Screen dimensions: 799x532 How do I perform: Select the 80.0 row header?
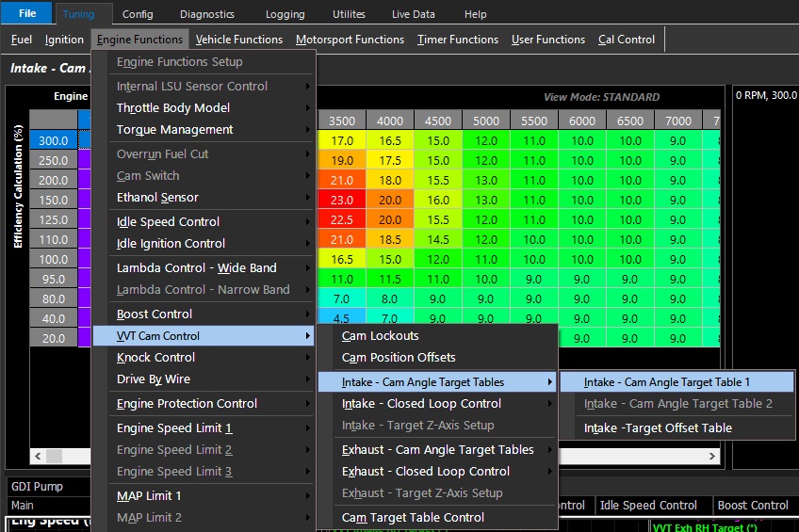(54, 298)
